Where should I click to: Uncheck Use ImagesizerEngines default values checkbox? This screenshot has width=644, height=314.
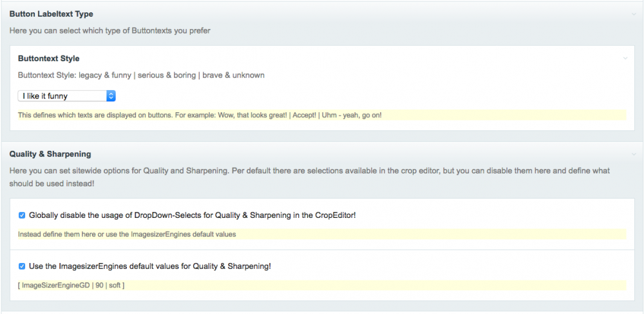coord(22,266)
